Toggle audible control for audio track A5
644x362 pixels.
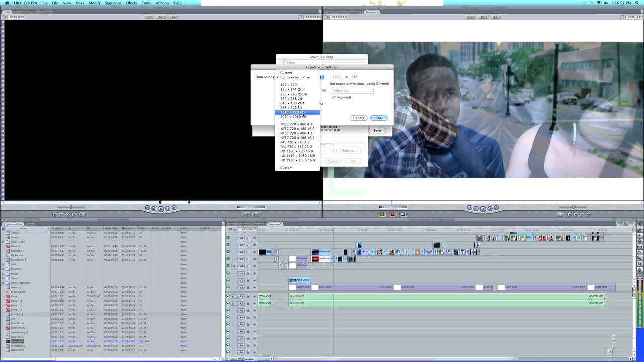(228, 324)
